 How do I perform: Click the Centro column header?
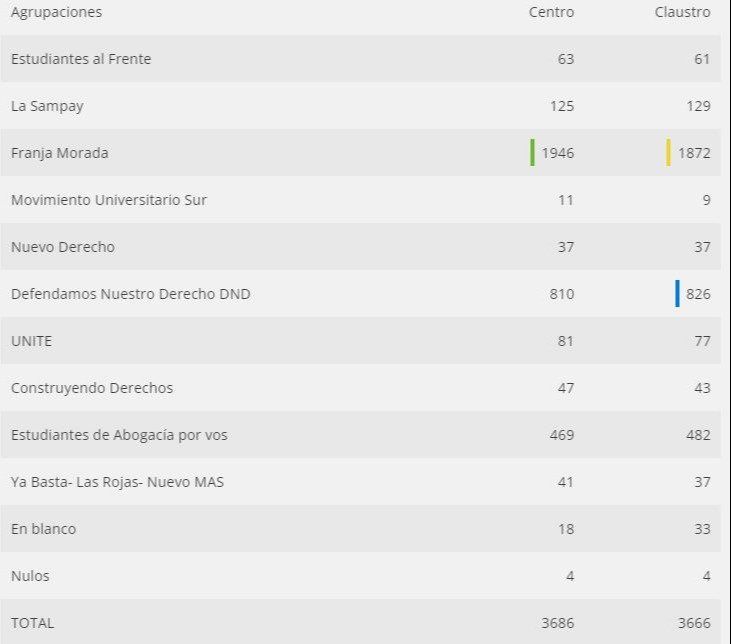click(x=551, y=12)
